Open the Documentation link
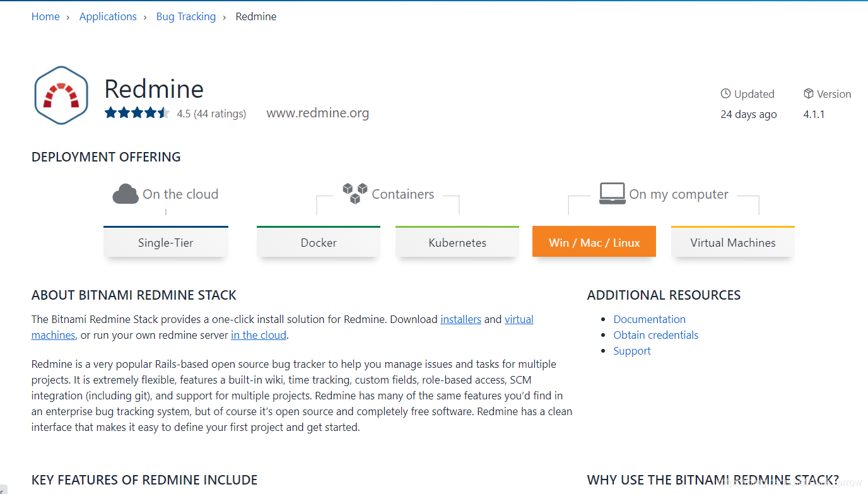868x494 pixels. point(649,319)
